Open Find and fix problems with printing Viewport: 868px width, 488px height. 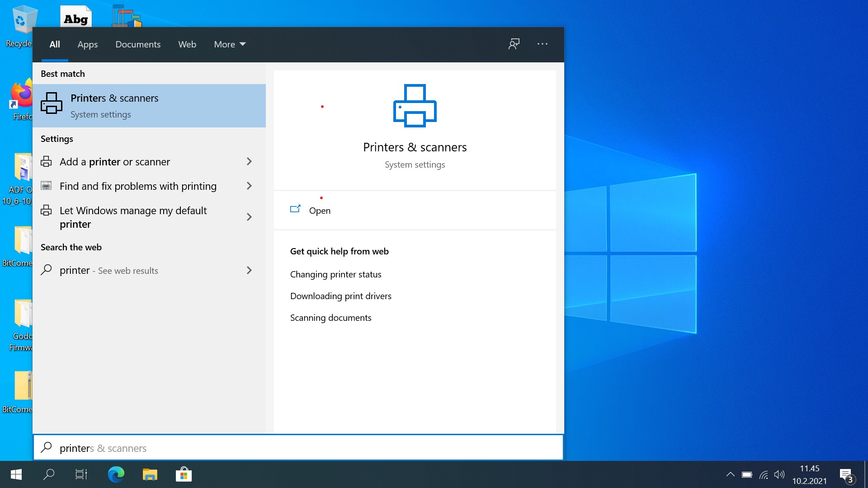(149, 186)
